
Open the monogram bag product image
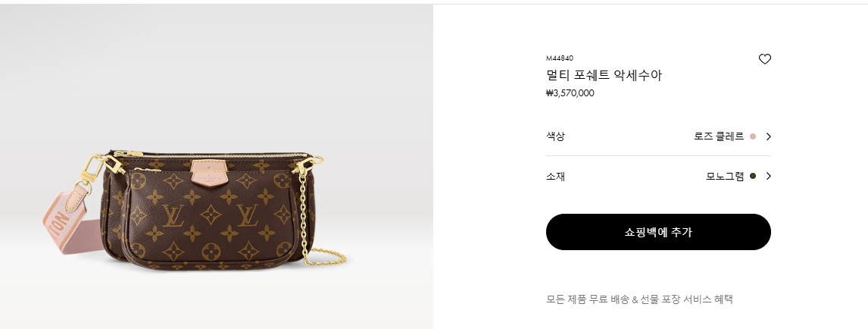click(217, 166)
